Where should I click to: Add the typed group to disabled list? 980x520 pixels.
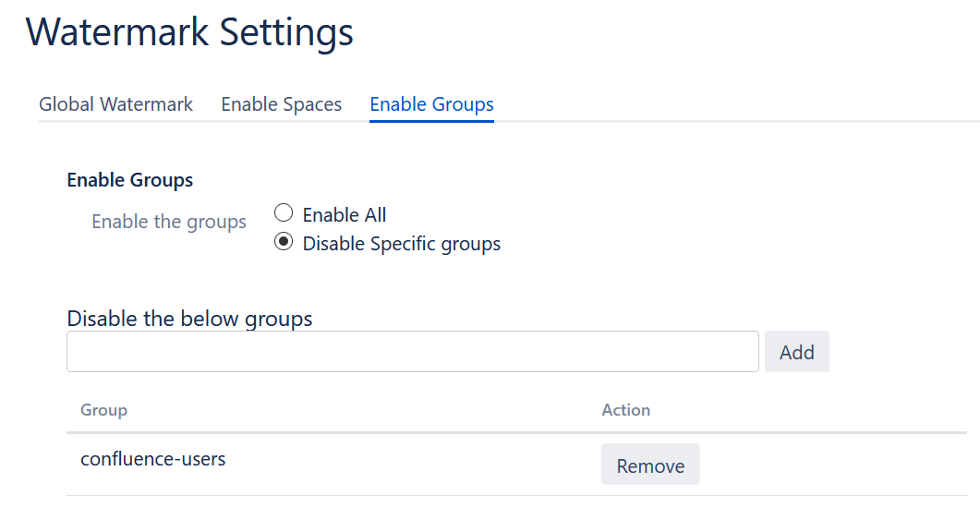(797, 352)
